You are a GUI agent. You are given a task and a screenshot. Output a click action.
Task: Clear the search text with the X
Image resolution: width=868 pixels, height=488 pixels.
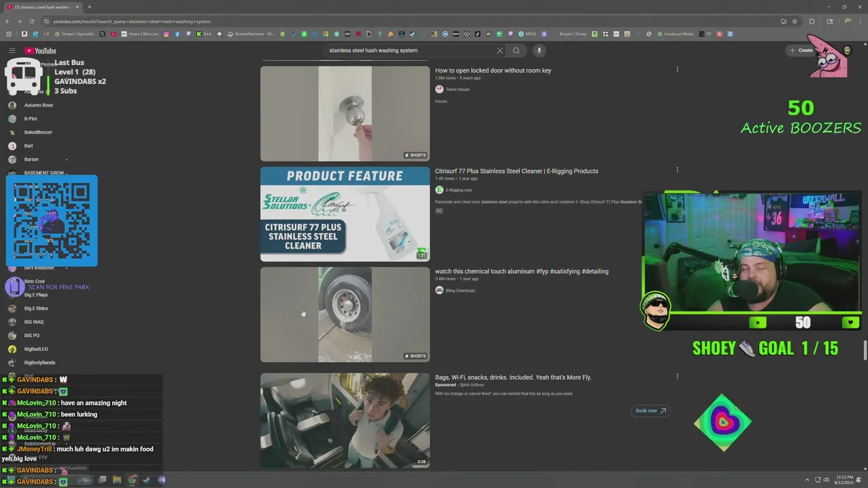tap(500, 50)
